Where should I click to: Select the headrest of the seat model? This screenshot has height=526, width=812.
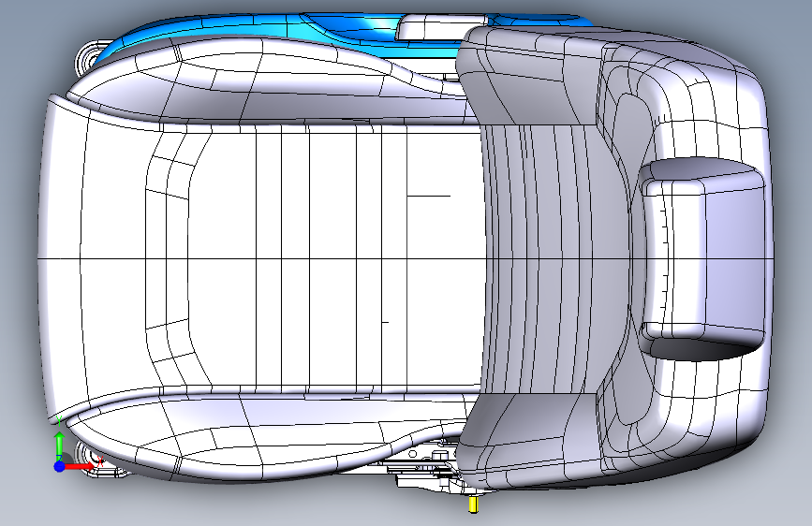(702, 259)
